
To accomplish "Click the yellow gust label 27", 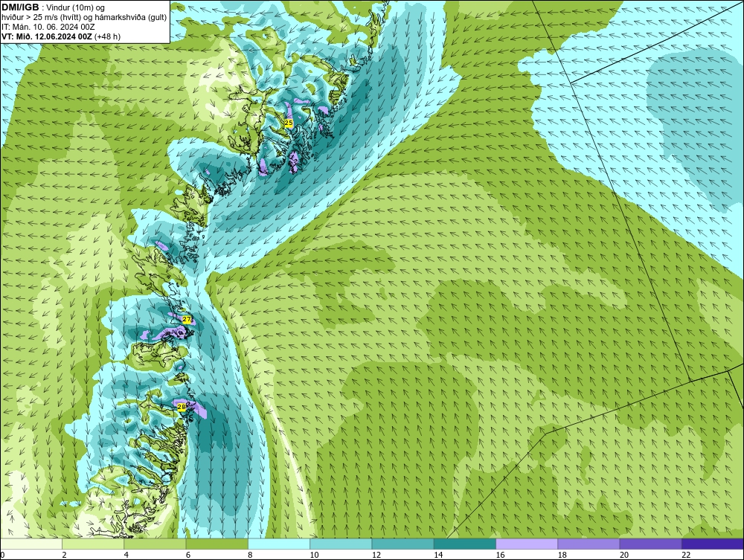I will click(187, 320).
